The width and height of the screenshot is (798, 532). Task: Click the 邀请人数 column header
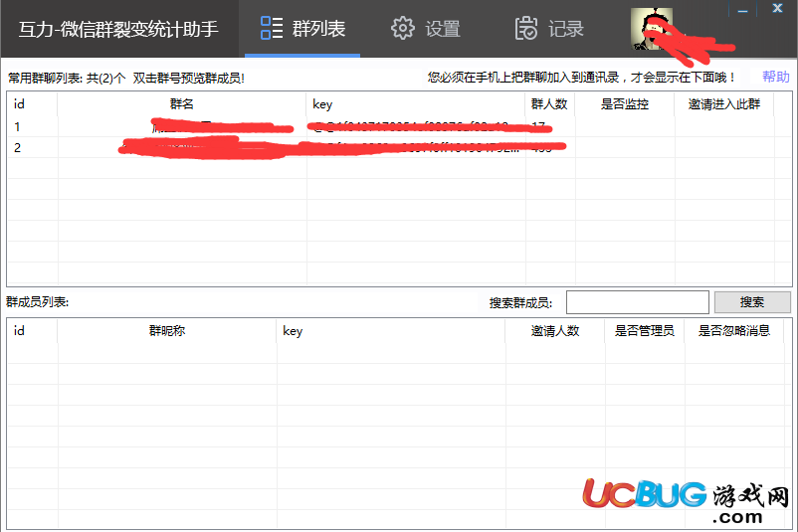[555, 331]
